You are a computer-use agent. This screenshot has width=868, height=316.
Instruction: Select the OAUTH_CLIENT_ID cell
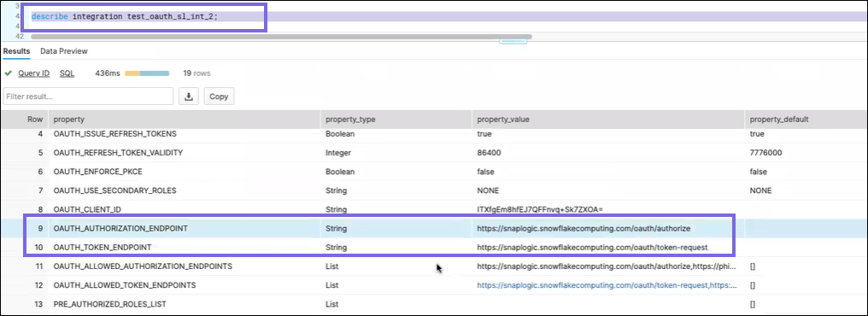click(87, 209)
